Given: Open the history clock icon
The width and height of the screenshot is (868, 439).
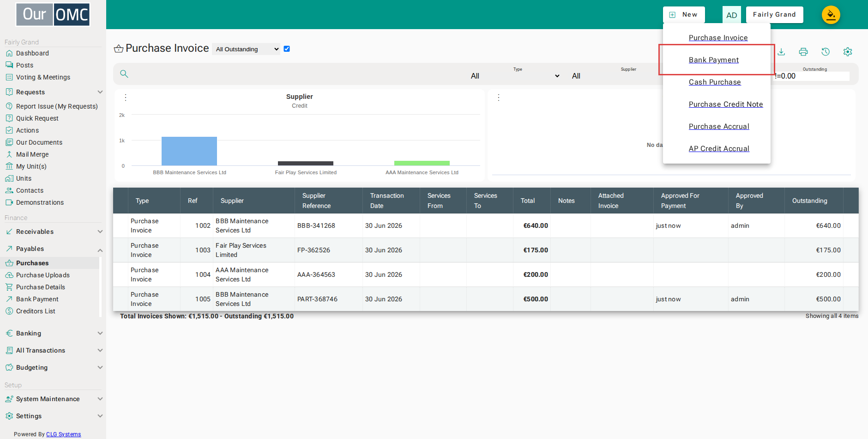Looking at the screenshot, I should coord(826,52).
